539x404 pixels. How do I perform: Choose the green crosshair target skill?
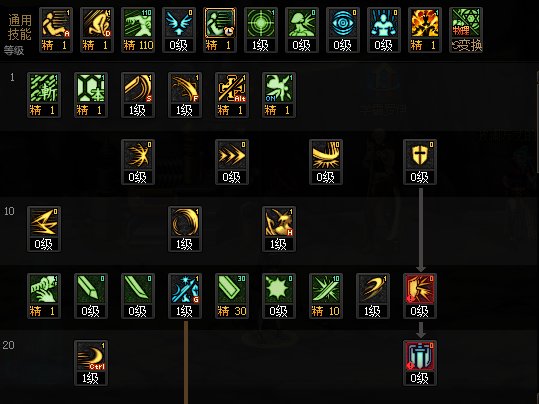pyautogui.click(x=261, y=30)
